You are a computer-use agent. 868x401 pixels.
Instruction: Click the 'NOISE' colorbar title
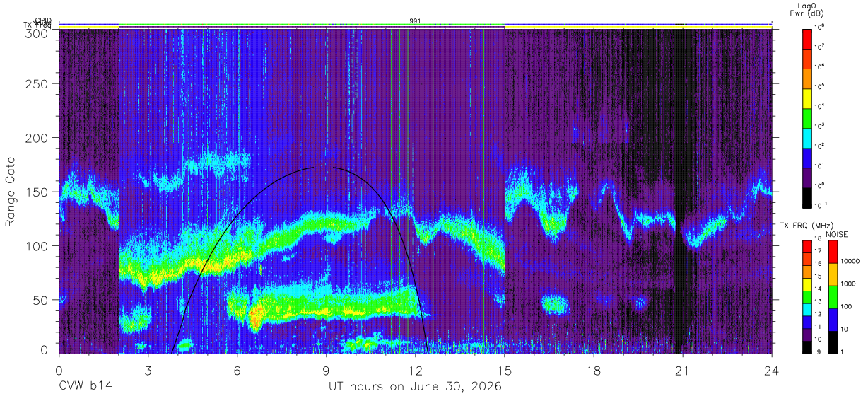[838, 234]
